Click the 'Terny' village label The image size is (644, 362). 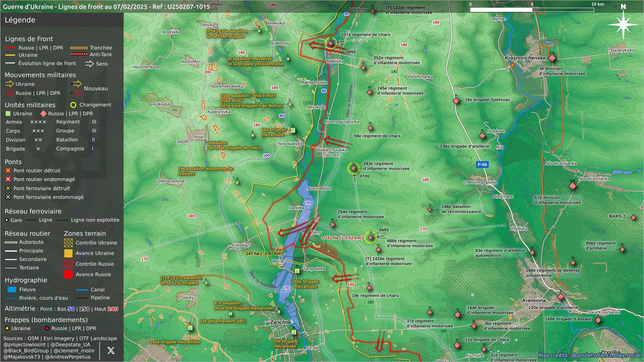[316, 233]
